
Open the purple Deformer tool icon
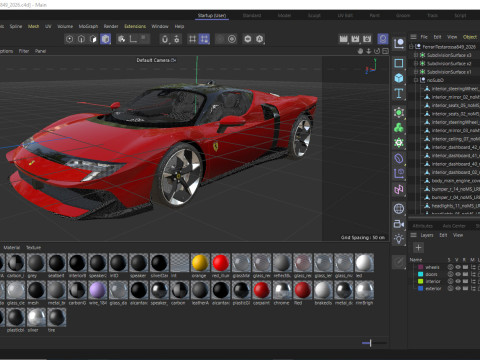pyautogui.click(x=399, y=158)
